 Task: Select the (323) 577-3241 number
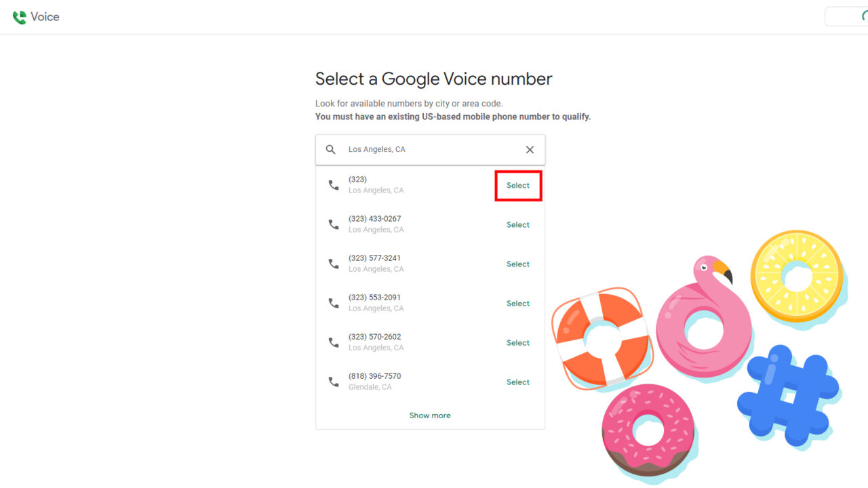coord(517,264)
